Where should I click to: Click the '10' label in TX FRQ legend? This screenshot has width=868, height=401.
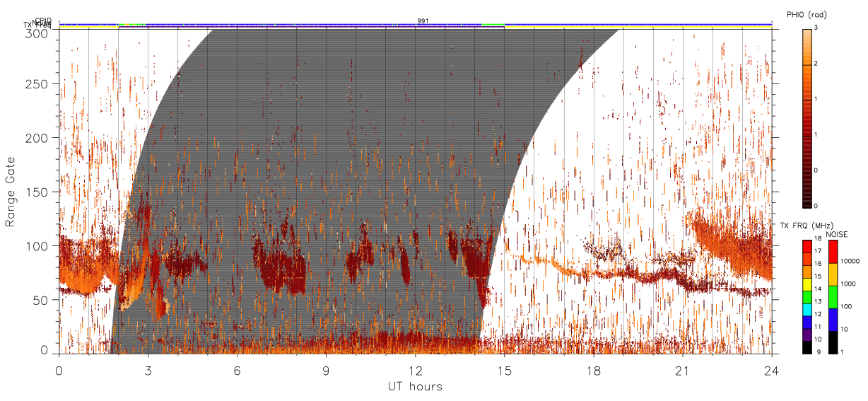(817, 341)
